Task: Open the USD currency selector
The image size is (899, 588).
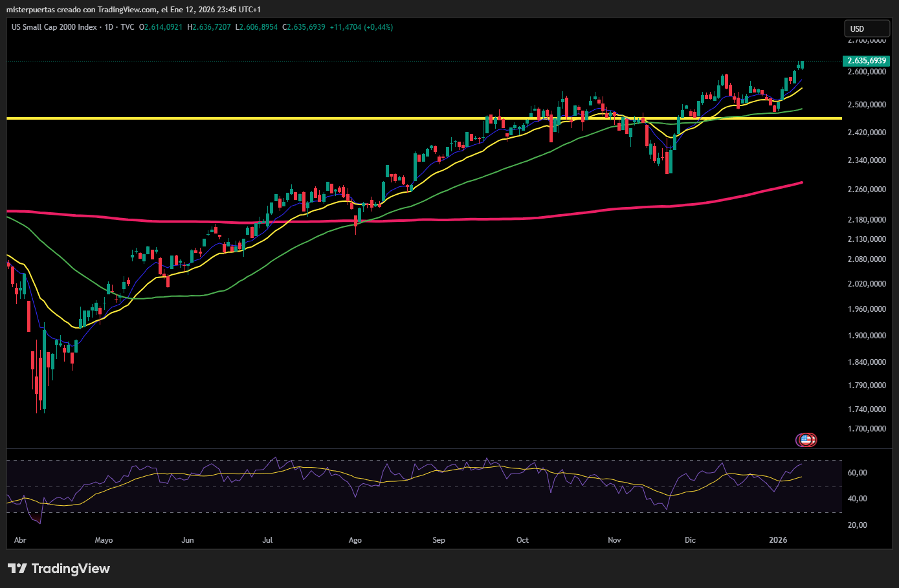Action: point(867,28)
